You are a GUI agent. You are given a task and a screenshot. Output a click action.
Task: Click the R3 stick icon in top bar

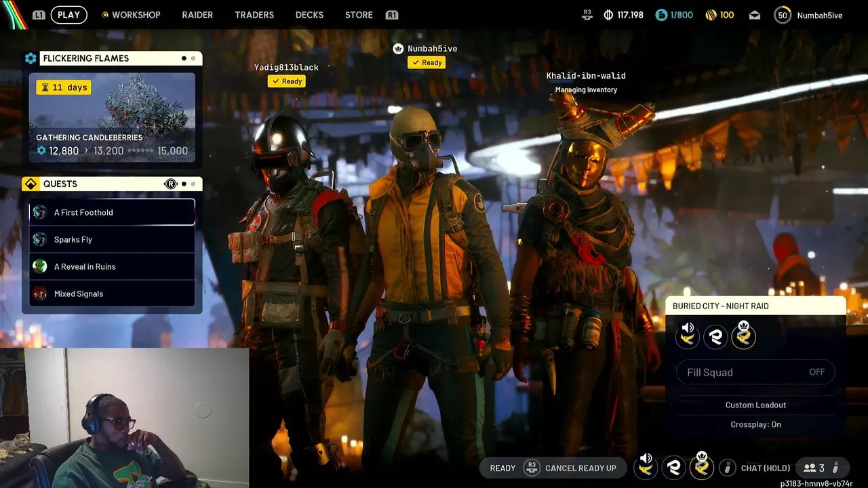coord(587,15)
